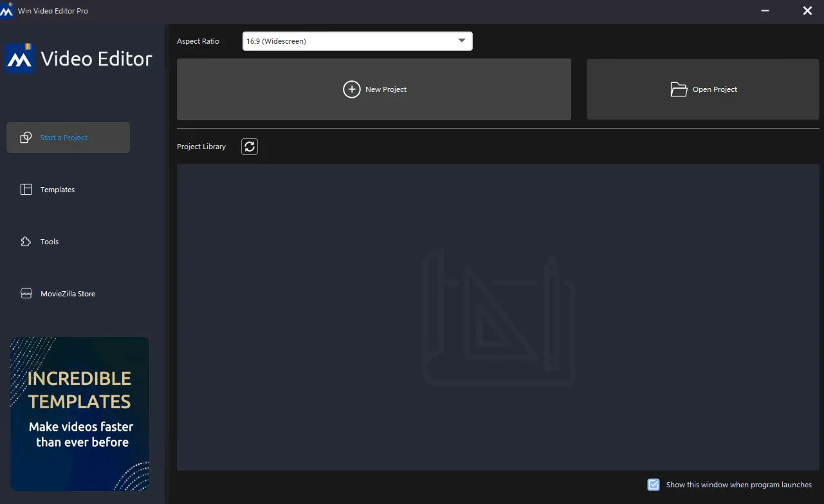Click the folder icon for Open Project

(x=679, y=89)
